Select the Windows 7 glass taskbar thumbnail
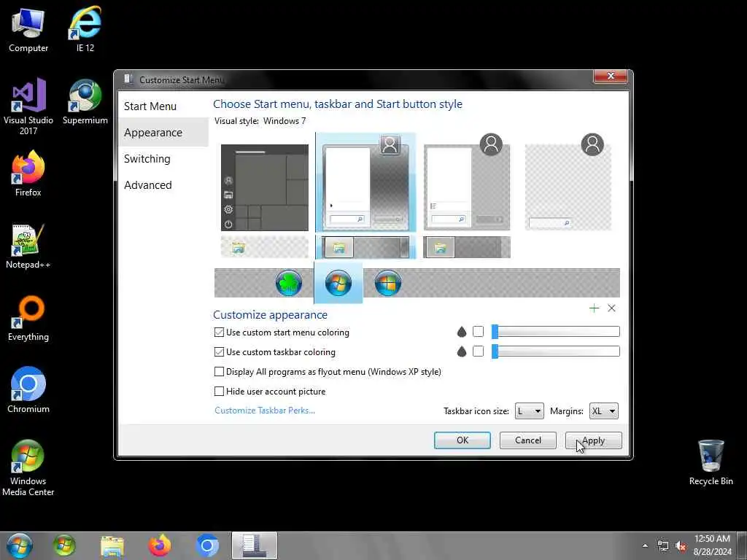 366,247
